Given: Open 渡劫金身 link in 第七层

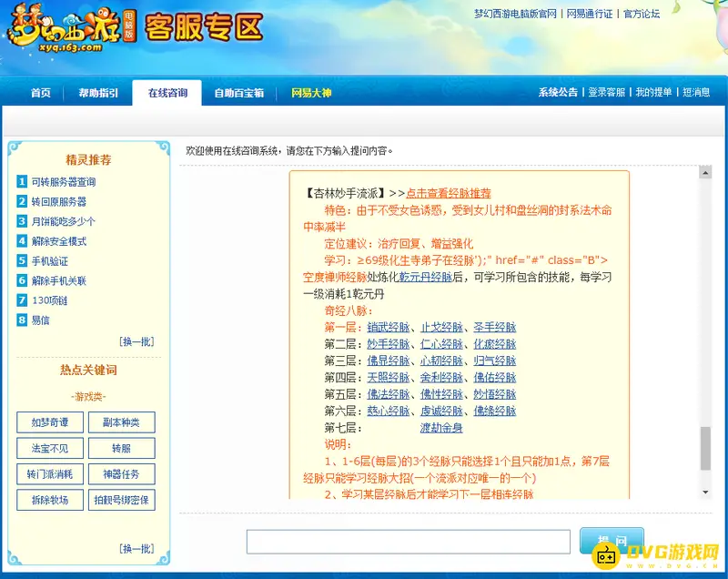Looking at the screenshot, I should (441, 428).
